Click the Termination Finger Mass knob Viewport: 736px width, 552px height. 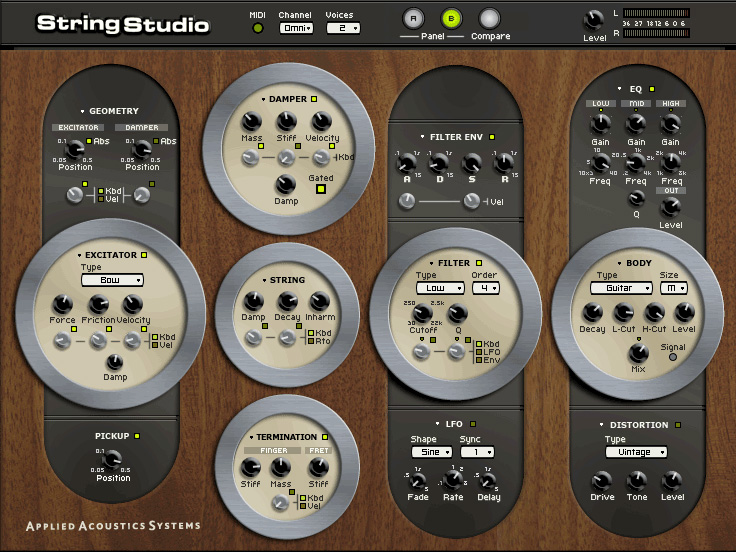pos(280,468)
